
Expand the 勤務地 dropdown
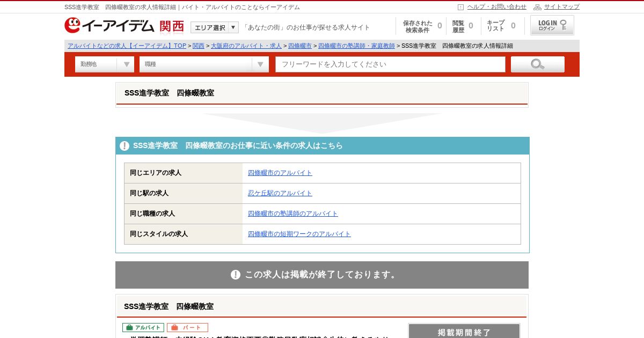pos(105,64)
